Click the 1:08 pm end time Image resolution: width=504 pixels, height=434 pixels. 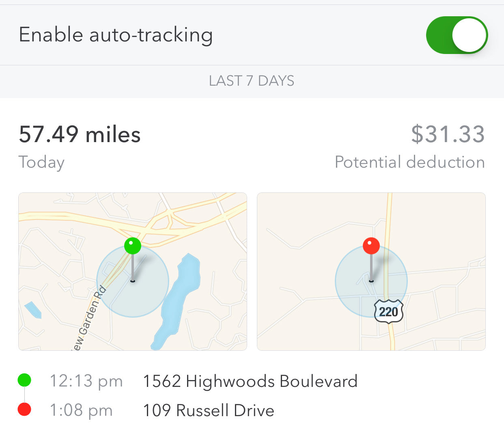click(81, 410)
